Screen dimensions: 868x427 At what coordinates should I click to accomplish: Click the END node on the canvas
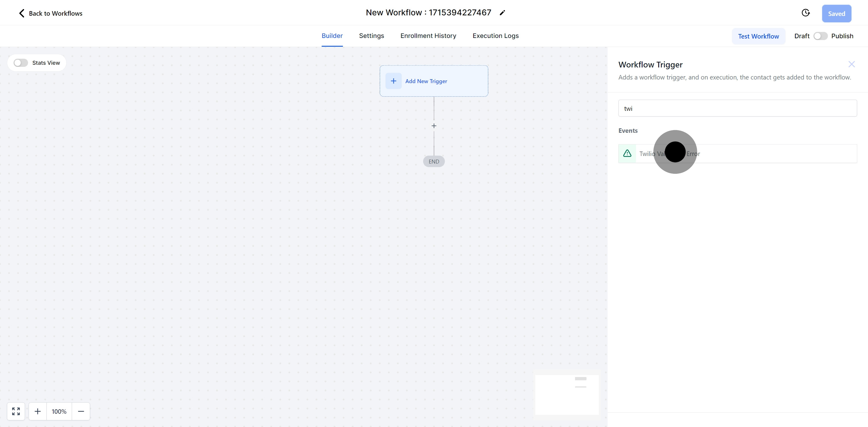click(434, 161)
